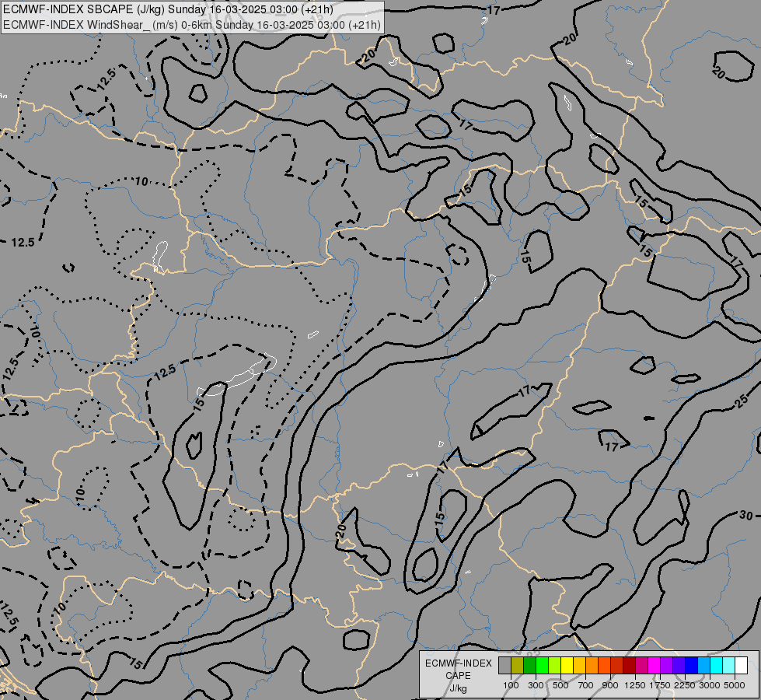Viewport: 761px width, 700px height.
Task: Select the pure yellow legend swatch
Action: (567, 665)
